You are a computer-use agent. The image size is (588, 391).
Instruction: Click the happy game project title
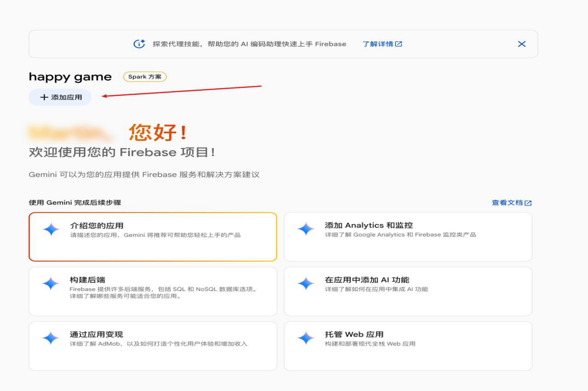click(70, 77)
